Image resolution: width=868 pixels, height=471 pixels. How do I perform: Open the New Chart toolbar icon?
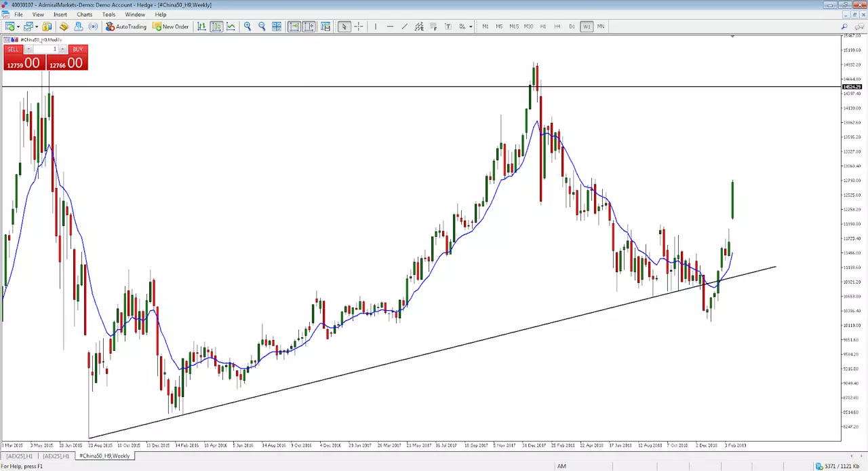(10, 26)
